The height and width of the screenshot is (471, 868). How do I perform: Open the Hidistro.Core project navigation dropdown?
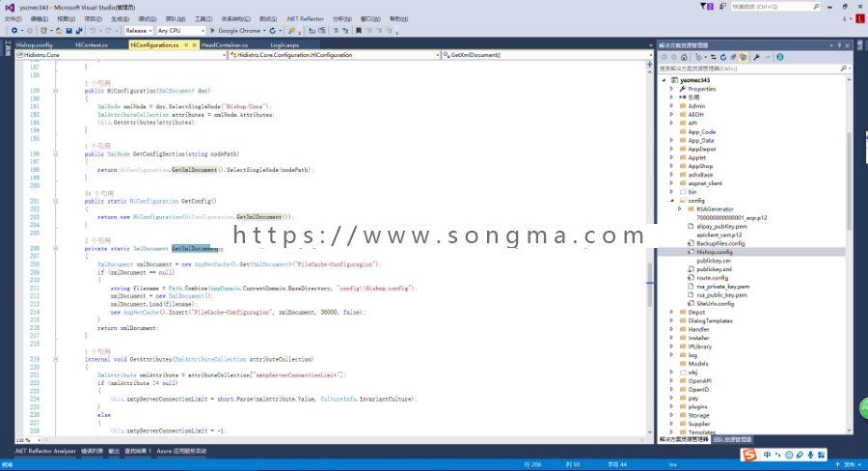(122, 55)
